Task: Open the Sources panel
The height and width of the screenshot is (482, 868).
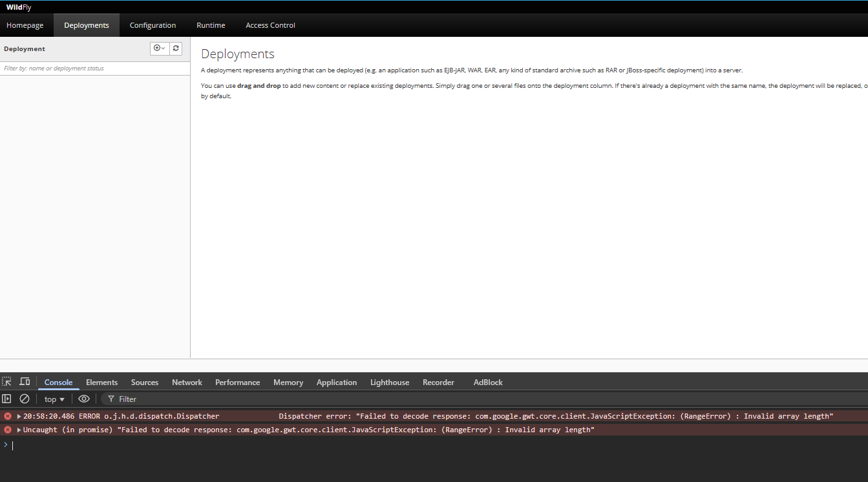Action: (145, 382)
